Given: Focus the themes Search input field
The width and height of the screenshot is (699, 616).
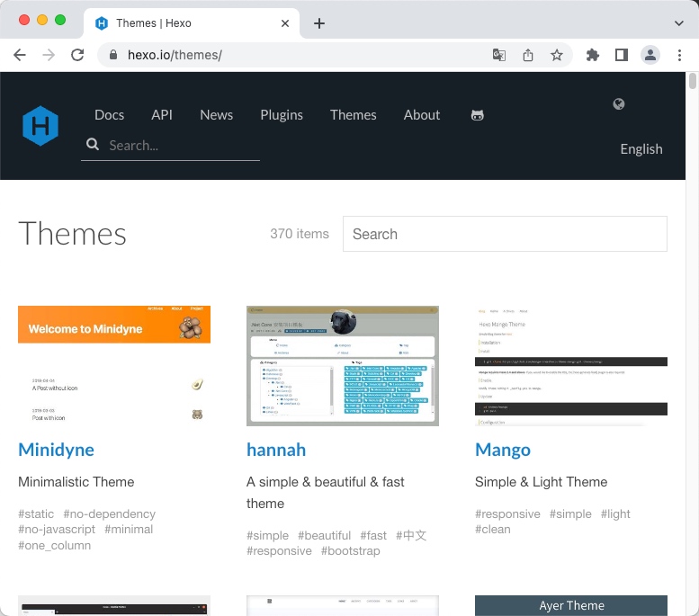Looking at the screenshot, I should [x=505, y=234].
